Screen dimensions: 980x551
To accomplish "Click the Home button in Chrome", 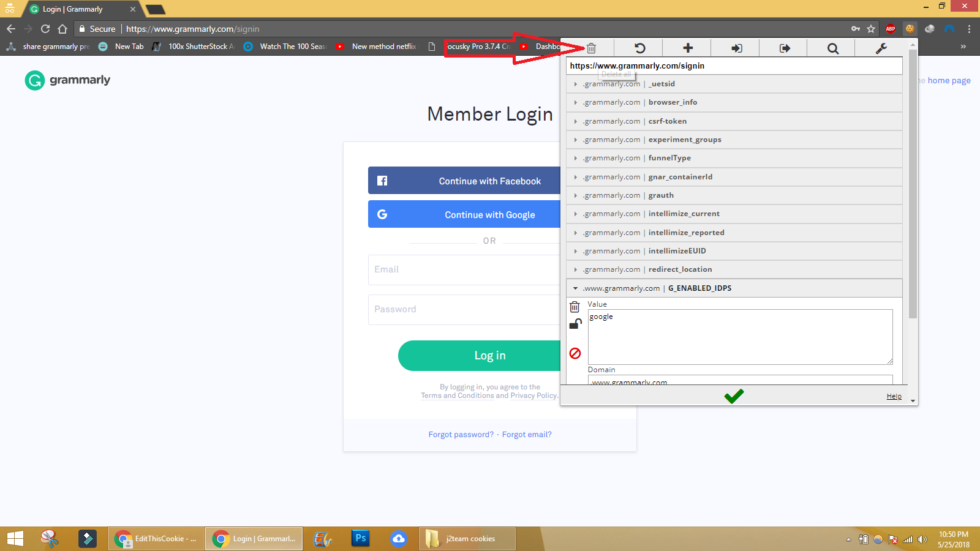I will pos(62,29).
